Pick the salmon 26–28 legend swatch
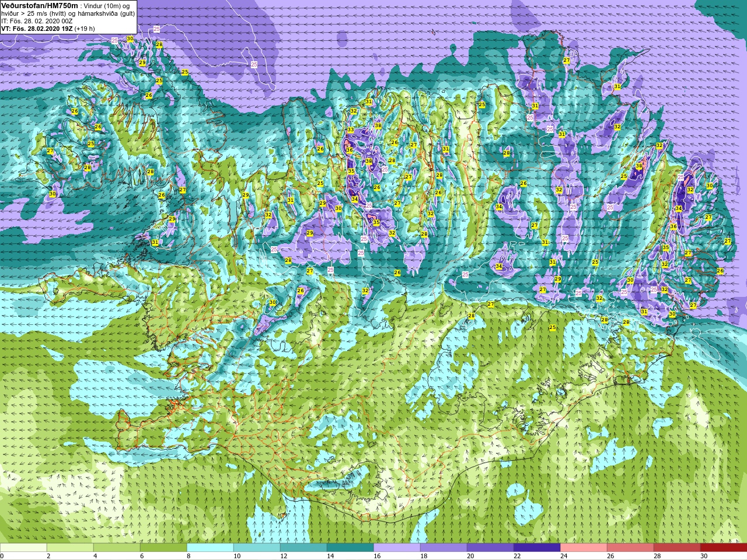747x560 pixels. click(x=630, y=548)
